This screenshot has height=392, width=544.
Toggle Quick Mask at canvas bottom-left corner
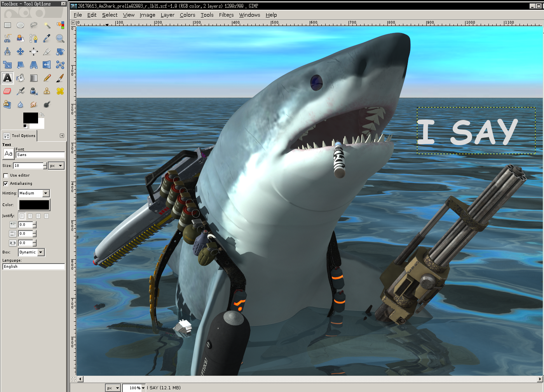click(73, 379)
